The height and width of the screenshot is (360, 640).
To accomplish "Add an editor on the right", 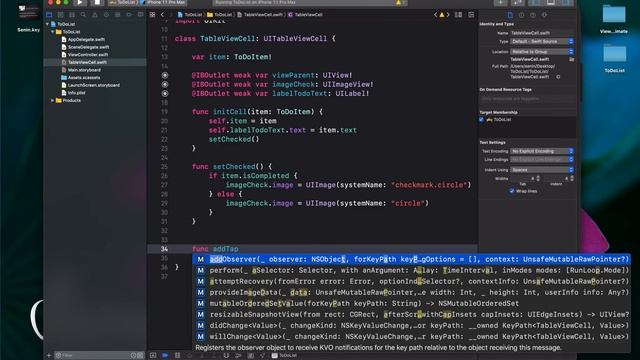I will coord(471,15).
